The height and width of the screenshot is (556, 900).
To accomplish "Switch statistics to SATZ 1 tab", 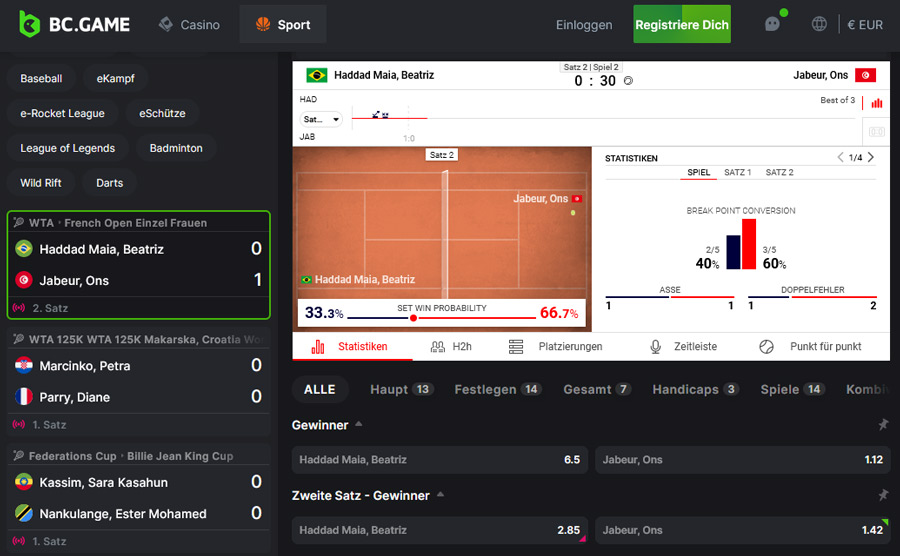I will (738, 173).
